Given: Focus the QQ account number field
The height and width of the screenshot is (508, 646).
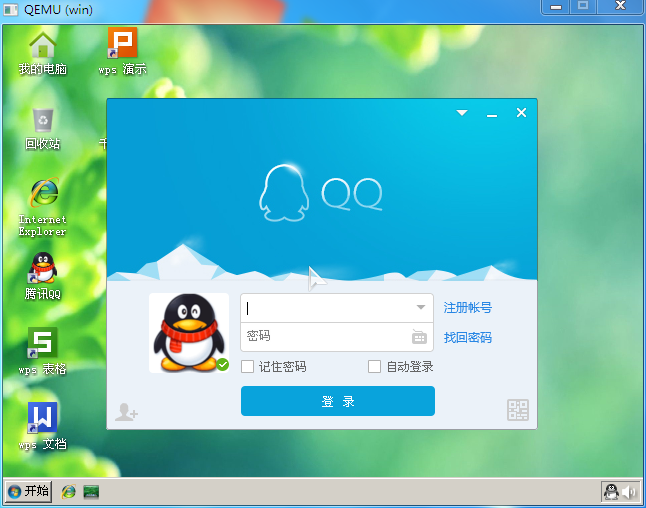Looking at the screenshot, I should tap(337, 308).
